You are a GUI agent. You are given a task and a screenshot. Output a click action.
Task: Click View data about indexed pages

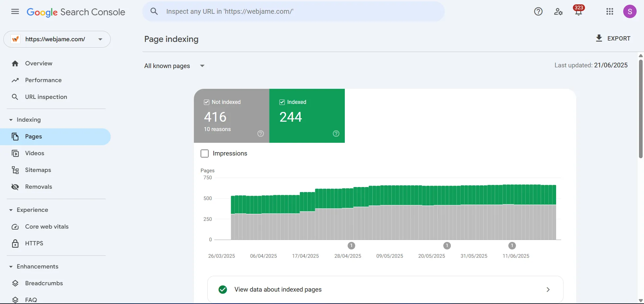click(x=385, y=290)
